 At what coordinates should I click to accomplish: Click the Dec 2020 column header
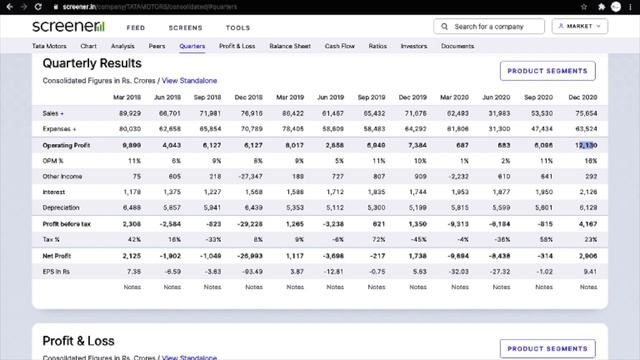click(583, 98)
